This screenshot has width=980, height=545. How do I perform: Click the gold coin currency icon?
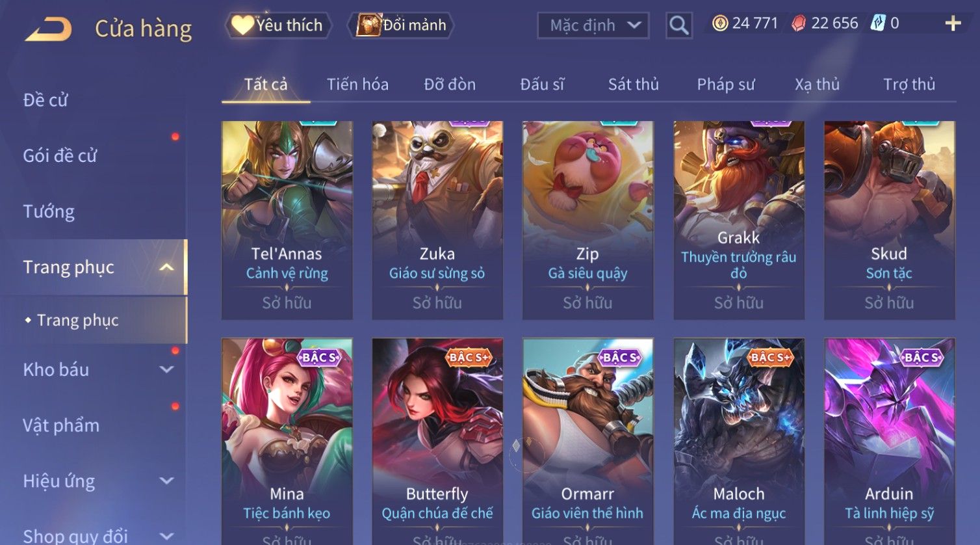[x=720, y=24]
